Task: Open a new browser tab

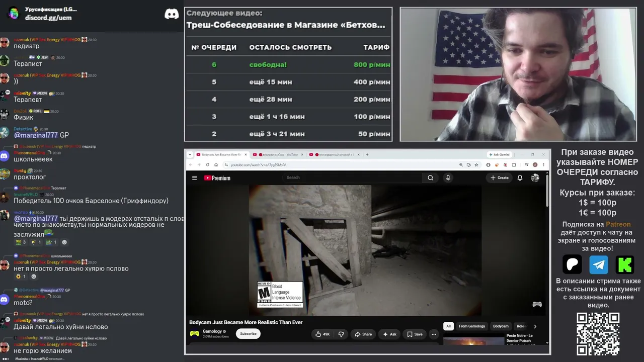Action: point(367,154)
